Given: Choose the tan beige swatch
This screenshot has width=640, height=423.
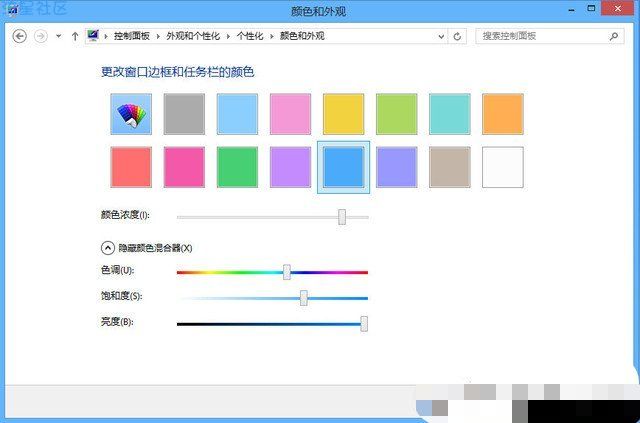Looking at the screenshot, I should tap(449, 167).
